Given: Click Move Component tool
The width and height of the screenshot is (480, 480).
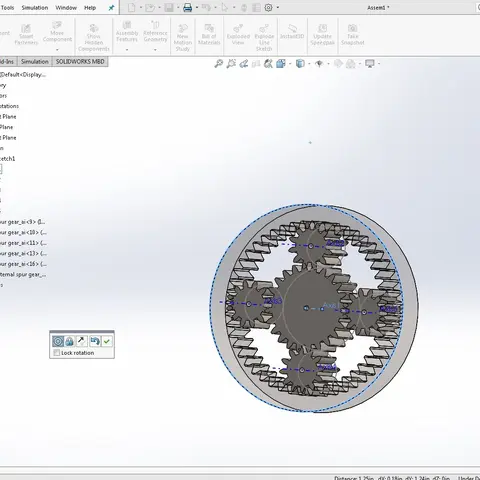Looking at the screenshot, I should tap(57, 32).
